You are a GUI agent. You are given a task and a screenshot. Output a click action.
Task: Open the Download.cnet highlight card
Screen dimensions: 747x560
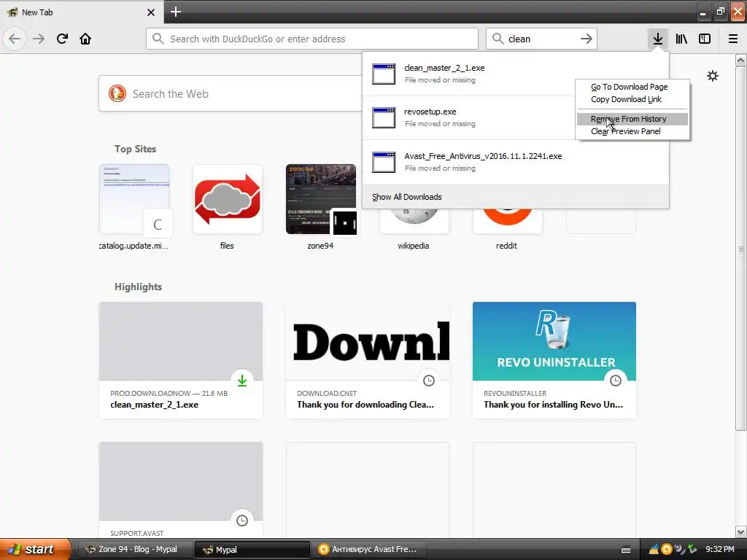click(x=368, y=360)
